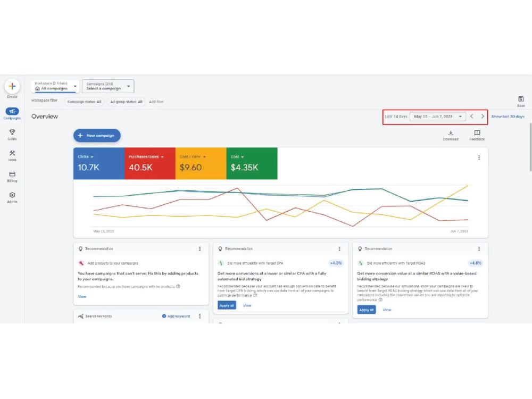Click the New campaign button
Image resolution: width=532 pixels, height=399 pixels.
(97, 135)
